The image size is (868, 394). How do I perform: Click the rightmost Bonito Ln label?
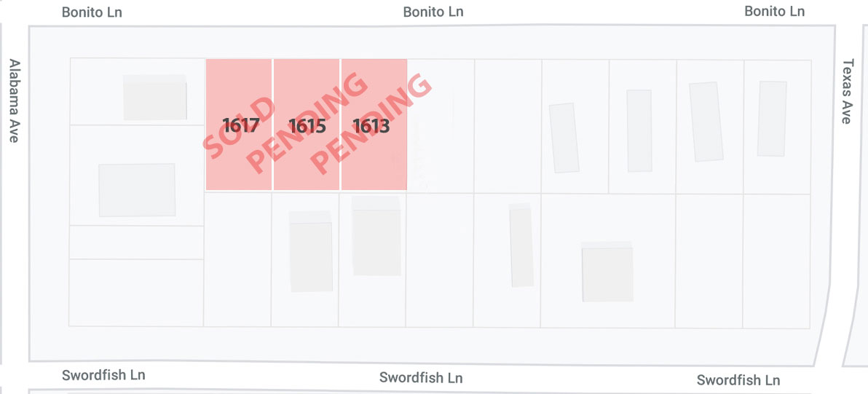775,11
